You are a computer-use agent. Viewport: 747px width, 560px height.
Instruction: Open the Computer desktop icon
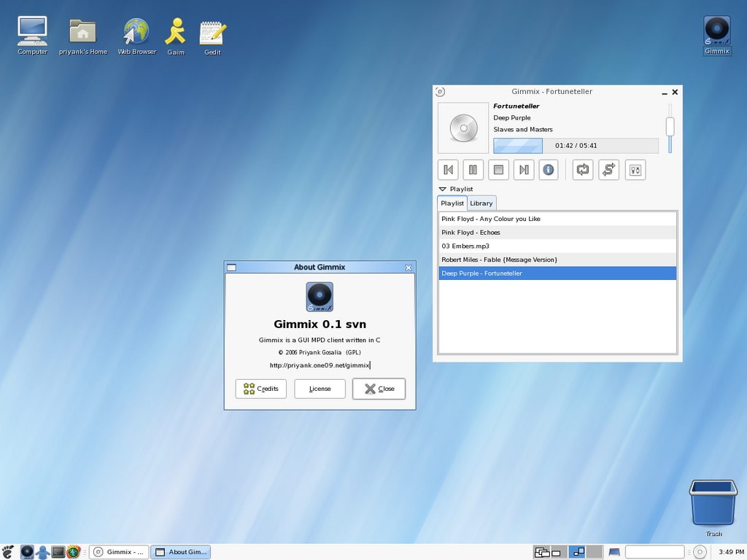coord(32,36)
